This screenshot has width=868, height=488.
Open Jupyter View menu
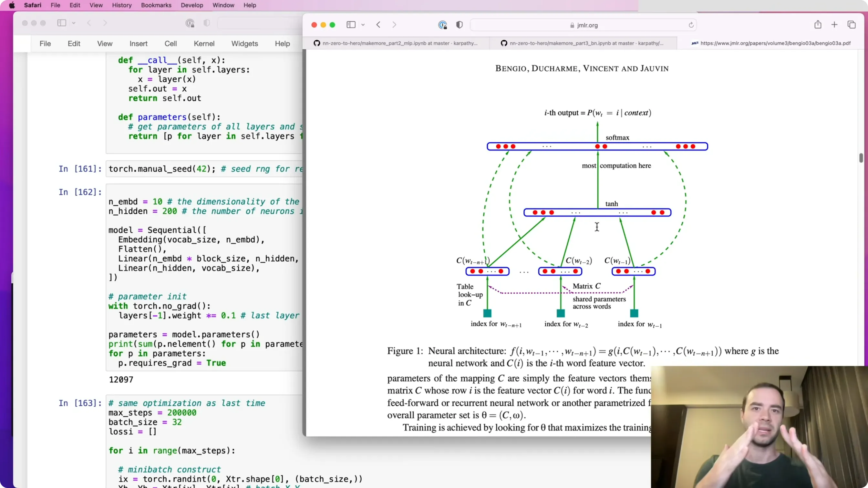pyautogui.click(x=105, y=44)
